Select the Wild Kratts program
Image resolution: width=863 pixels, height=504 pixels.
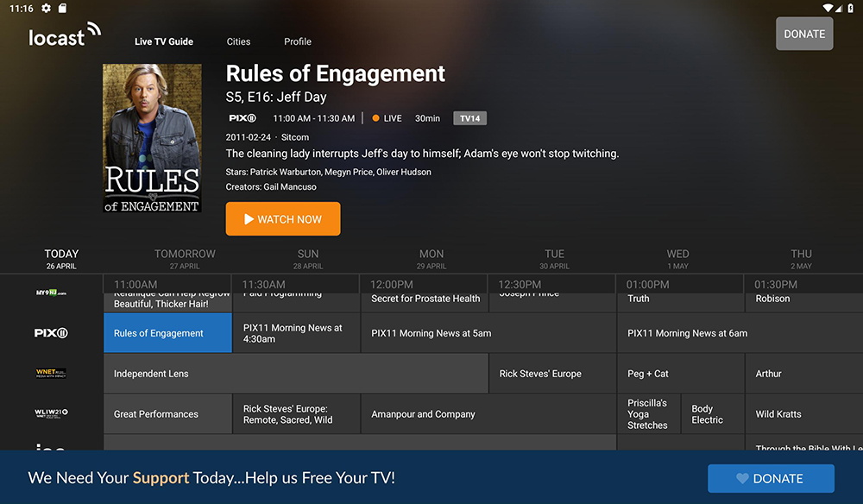tap(804, 413)
